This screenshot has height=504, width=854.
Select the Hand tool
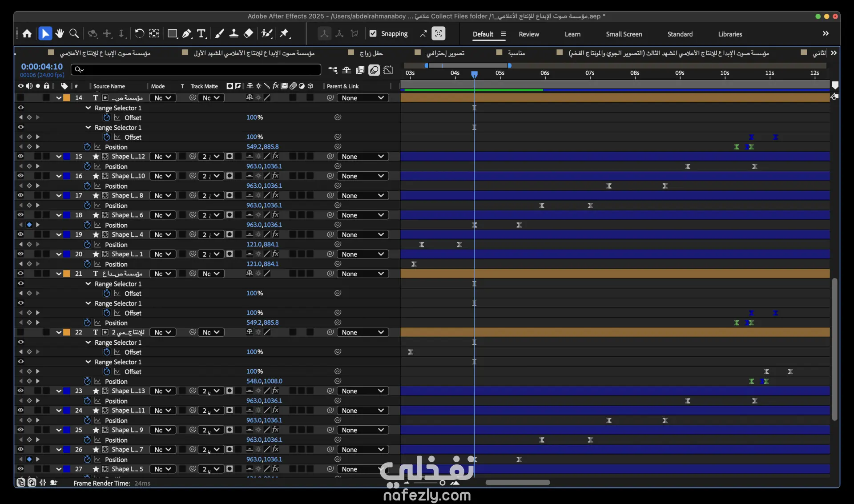pos(60,34)
